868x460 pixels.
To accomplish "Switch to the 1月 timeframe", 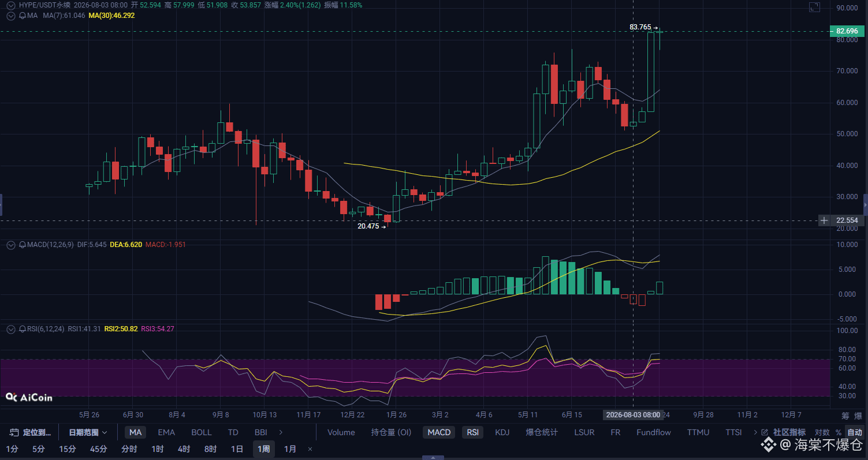I will (x=290, y=449).
